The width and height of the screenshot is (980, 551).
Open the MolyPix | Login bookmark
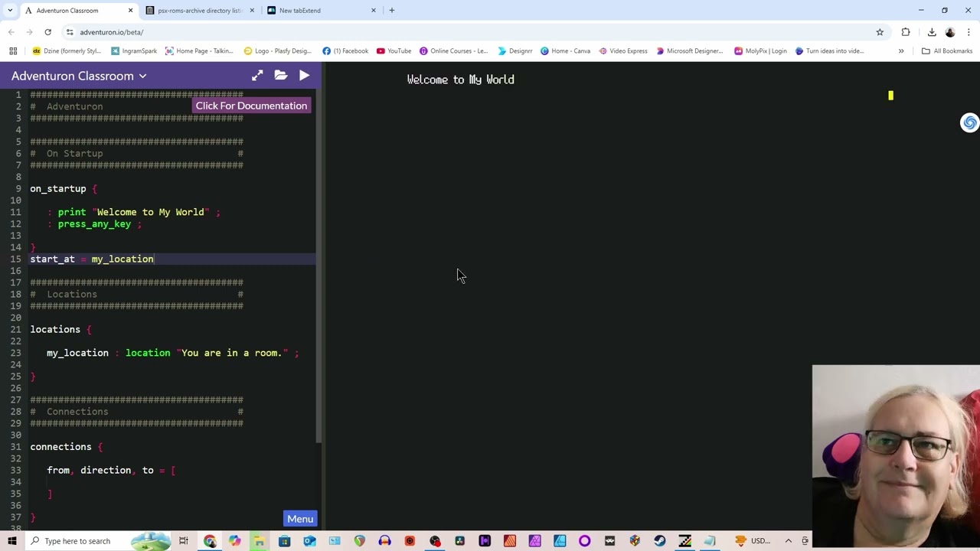[x=760, y=51]
